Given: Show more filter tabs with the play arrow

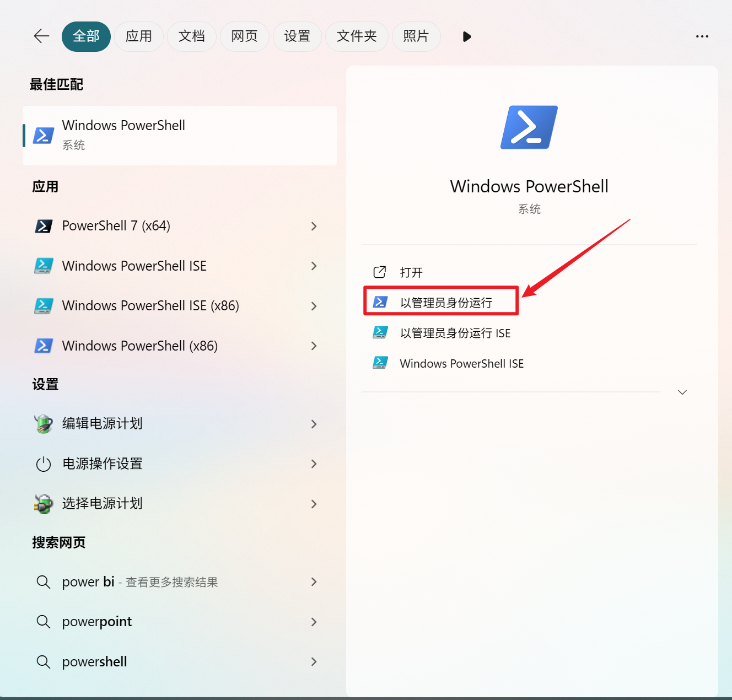Looking at the screenshot, I should (467, 36).
